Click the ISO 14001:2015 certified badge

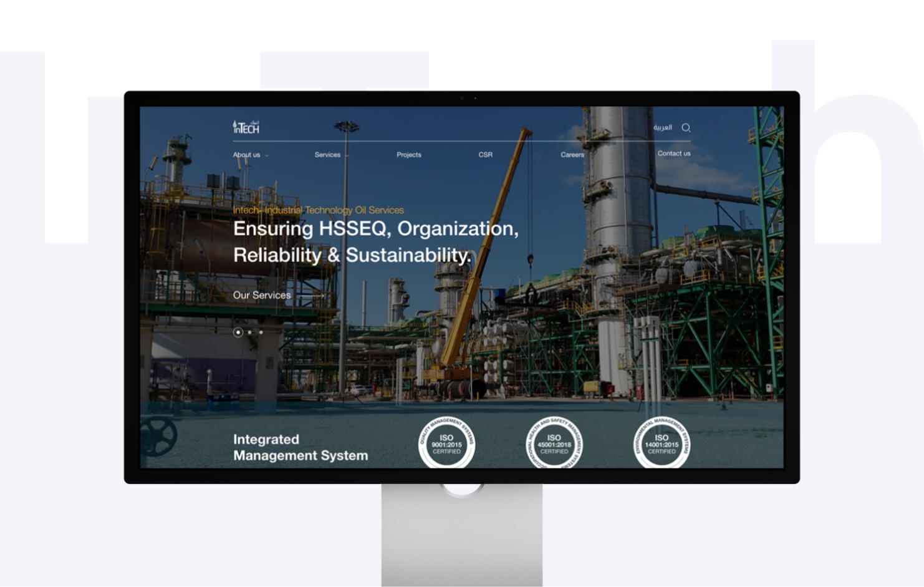click(662, 444)
